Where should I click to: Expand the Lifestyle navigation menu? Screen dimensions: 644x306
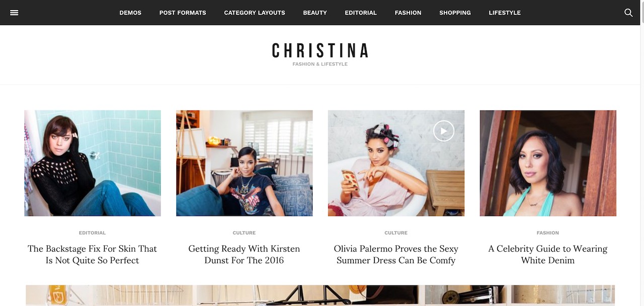point(505,13)
